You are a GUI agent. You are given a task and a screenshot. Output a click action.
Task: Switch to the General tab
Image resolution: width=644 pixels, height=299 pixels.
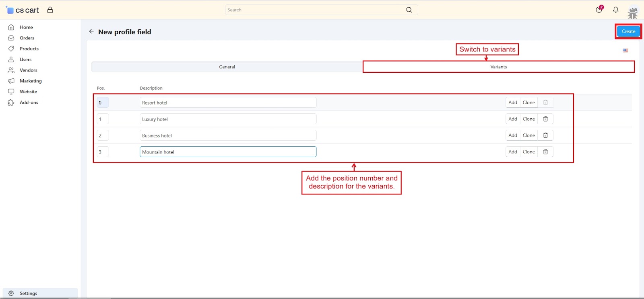pyautogui.click(x=227, y=67)
